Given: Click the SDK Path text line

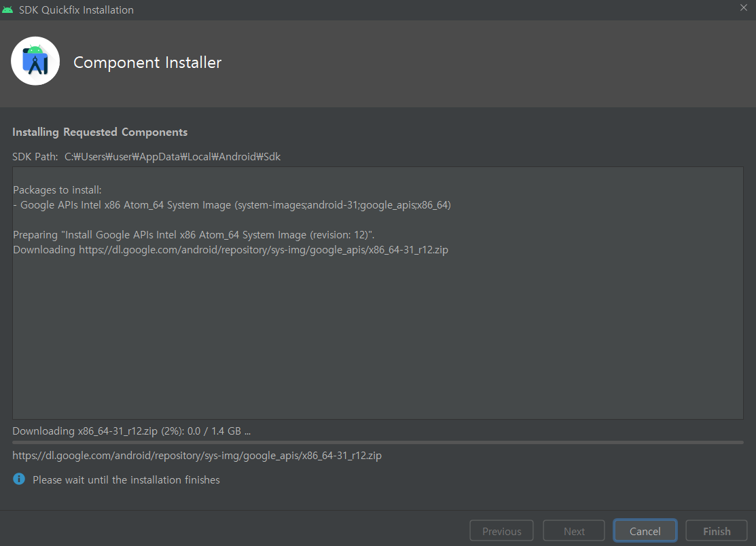Looking at the screenshot, I should pyautogui.click(x=147, y=157).
